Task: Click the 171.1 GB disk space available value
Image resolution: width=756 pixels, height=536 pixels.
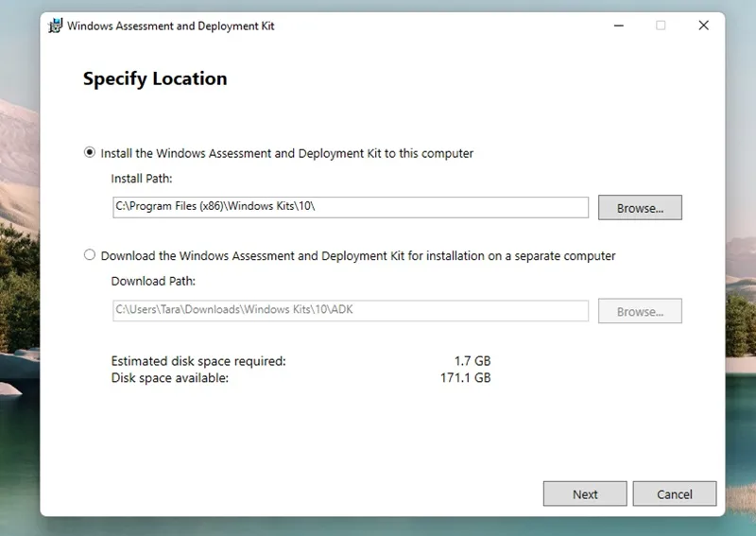Action: (x=465, y=377)
